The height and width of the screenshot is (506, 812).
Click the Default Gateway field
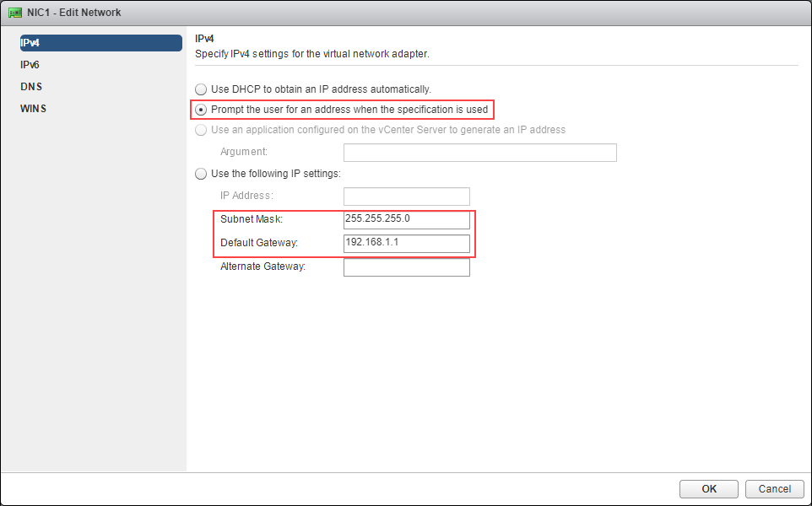pyautogui.click(x=407, y=244)
